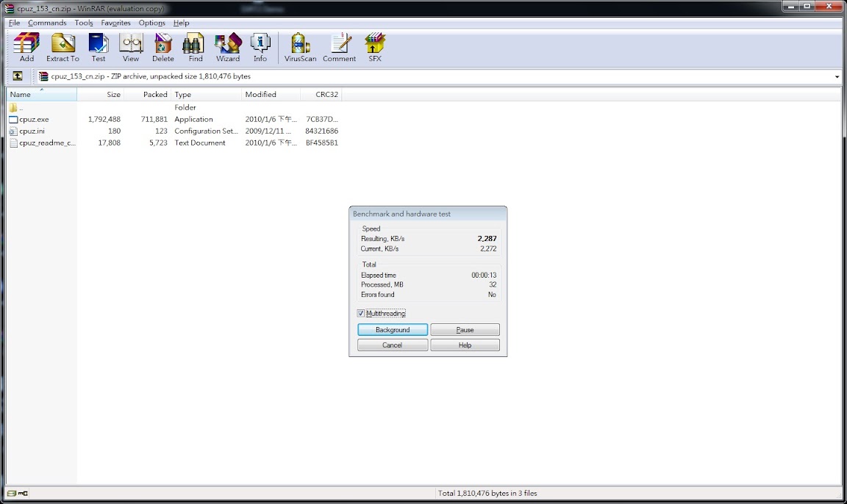Click the SFX toolbar icon
The image size is (847, 504).
pos(375,43)
